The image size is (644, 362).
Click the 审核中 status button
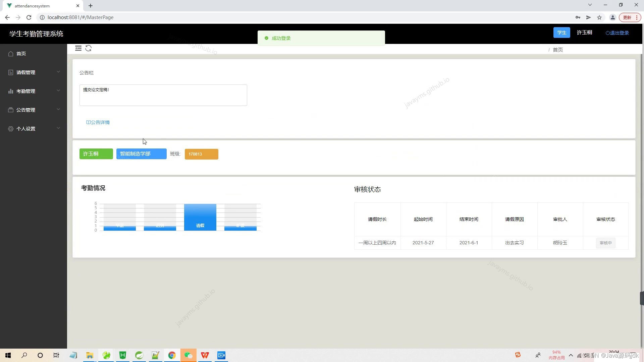[605, 243]
